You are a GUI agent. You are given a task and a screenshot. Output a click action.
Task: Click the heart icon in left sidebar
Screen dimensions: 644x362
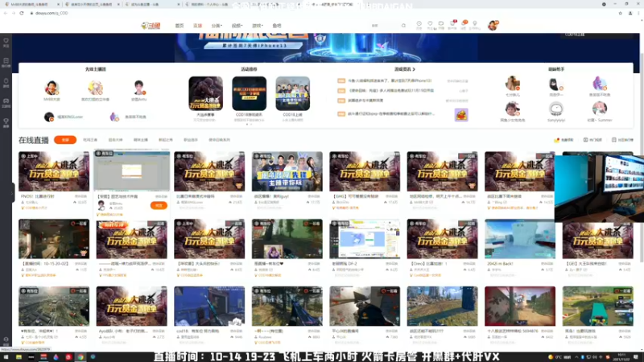tap(6, 43)
